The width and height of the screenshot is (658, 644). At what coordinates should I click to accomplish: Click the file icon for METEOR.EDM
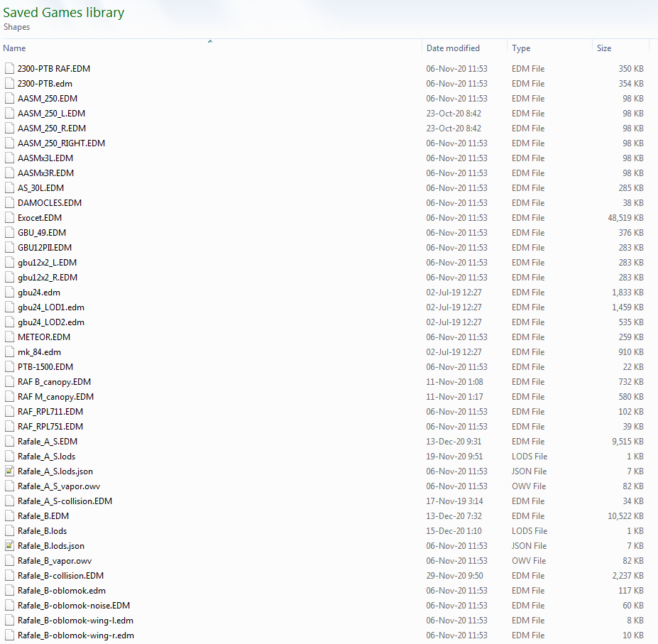9,337
